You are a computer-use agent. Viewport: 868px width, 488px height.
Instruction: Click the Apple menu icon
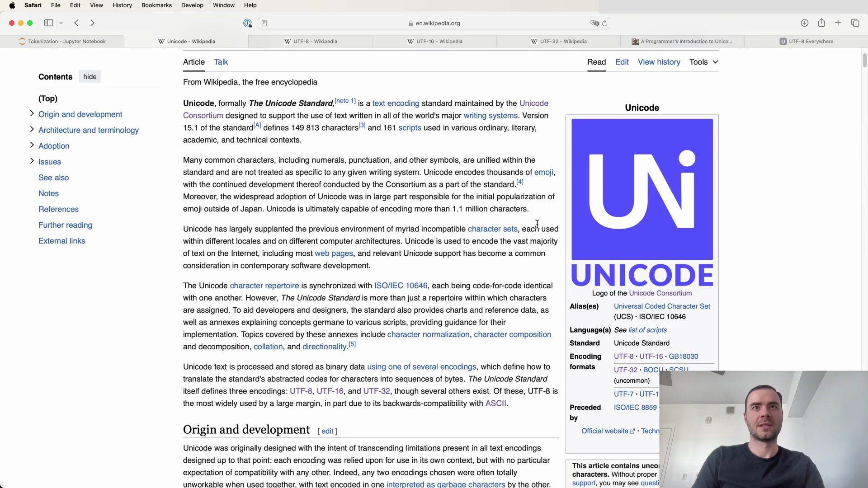12,5
